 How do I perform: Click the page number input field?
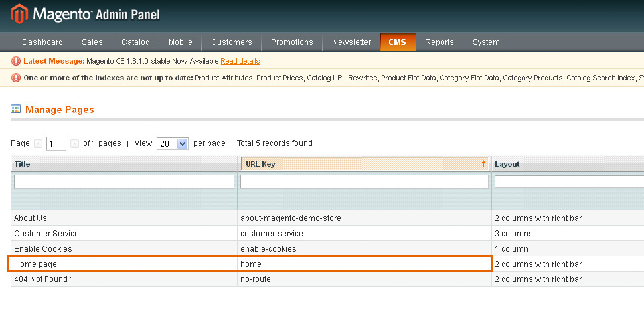coord(56,143)
